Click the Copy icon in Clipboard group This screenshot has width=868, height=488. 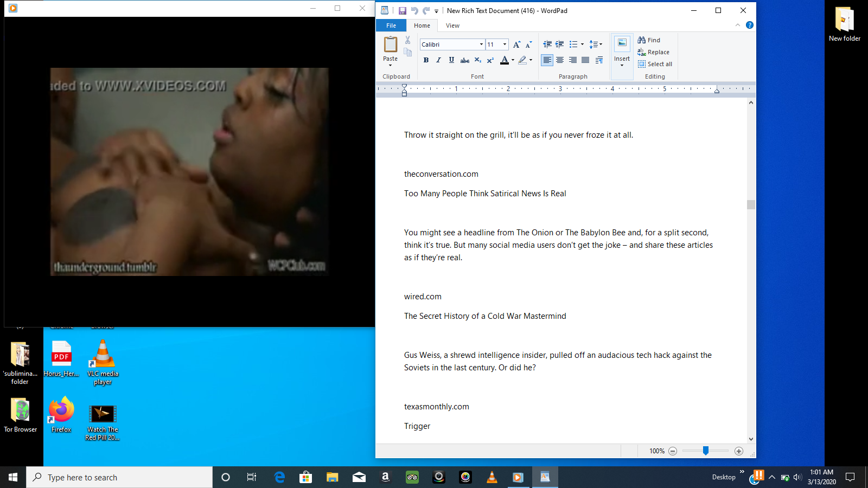407,52
